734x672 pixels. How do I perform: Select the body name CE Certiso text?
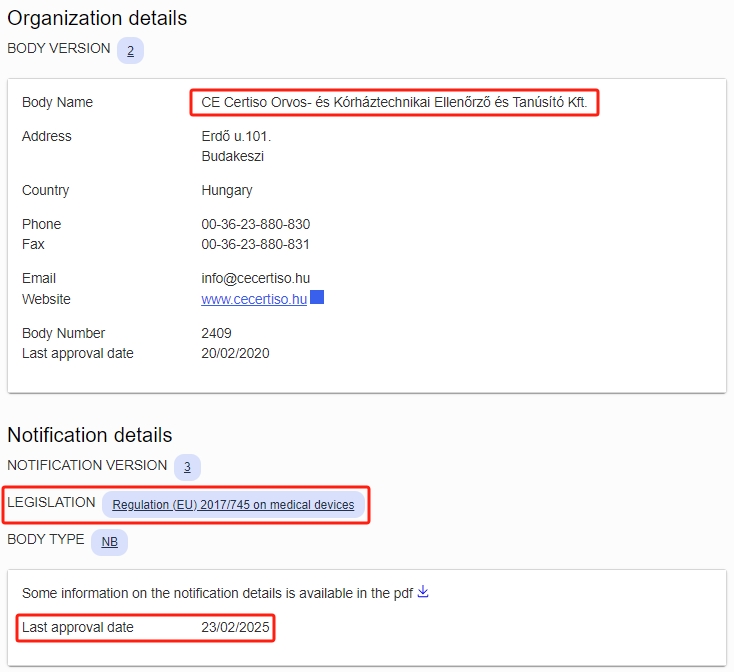394,102
